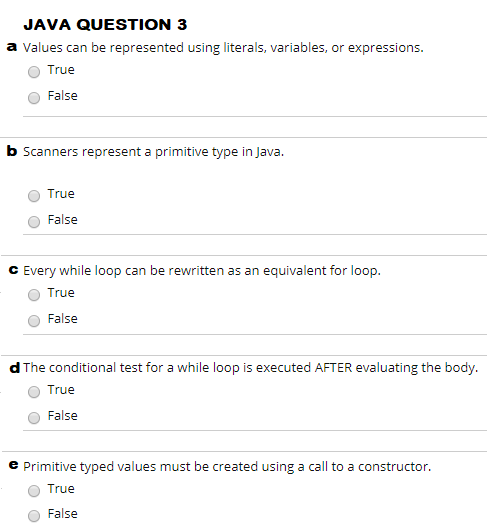Click the statement 'Primitive typed values must be created'
The width and height of the screenshot is (487, 527).
coord(227,467)
